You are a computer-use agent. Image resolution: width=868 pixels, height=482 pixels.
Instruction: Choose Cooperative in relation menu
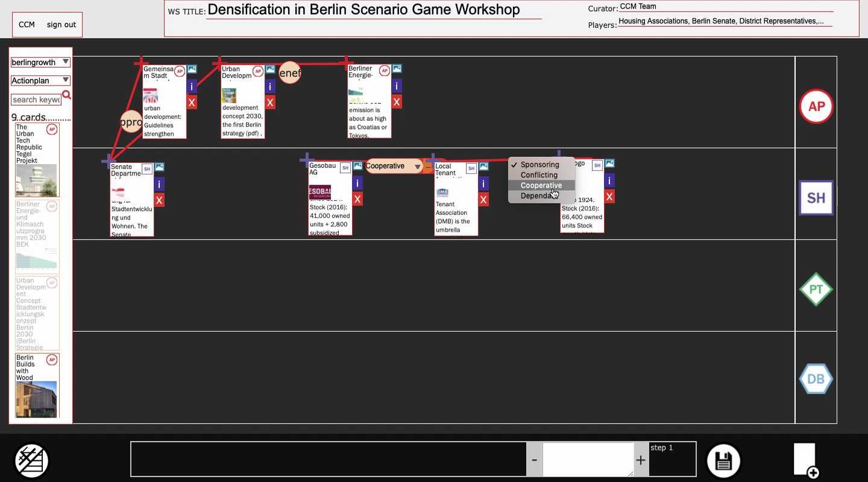click(x=541, y=185)
